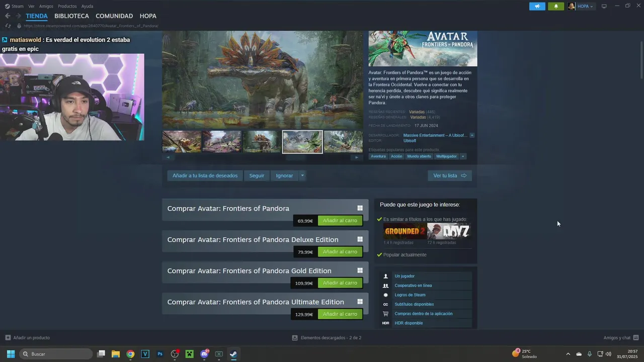Click the padlock icon beside the URL
The height and width of the screenshot is (362, 644).
tap(19, 26)
